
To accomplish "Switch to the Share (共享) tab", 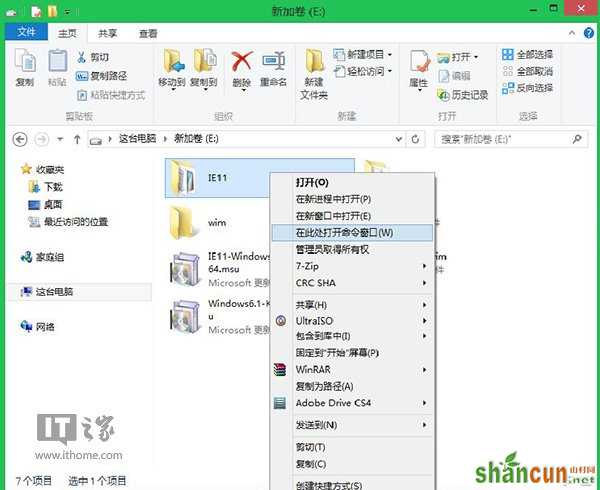I will coord(108,34).
